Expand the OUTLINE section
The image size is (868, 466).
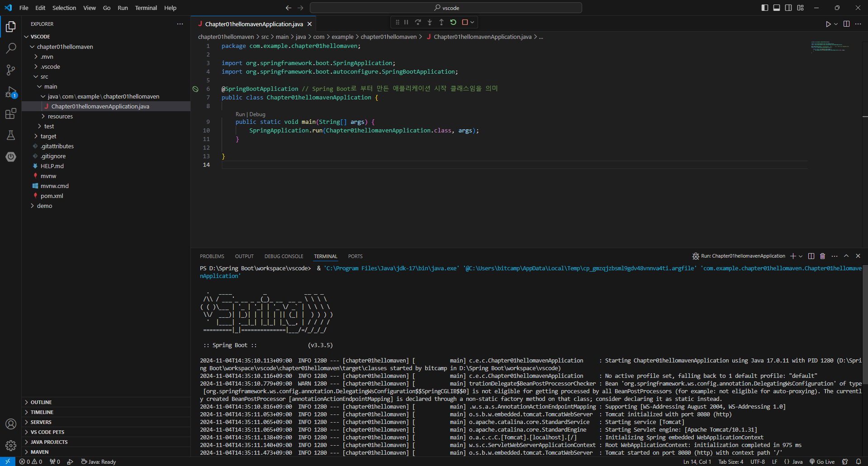tap(106, 402)
